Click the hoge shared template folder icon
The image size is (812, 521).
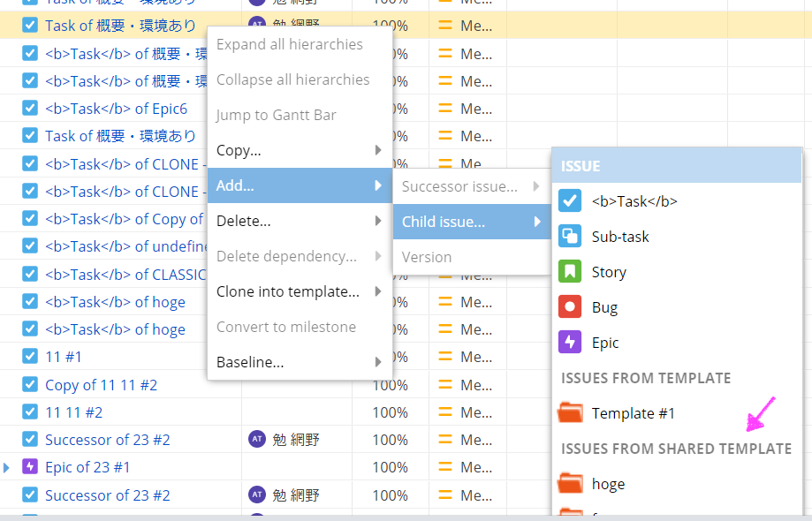pos(571,484)
